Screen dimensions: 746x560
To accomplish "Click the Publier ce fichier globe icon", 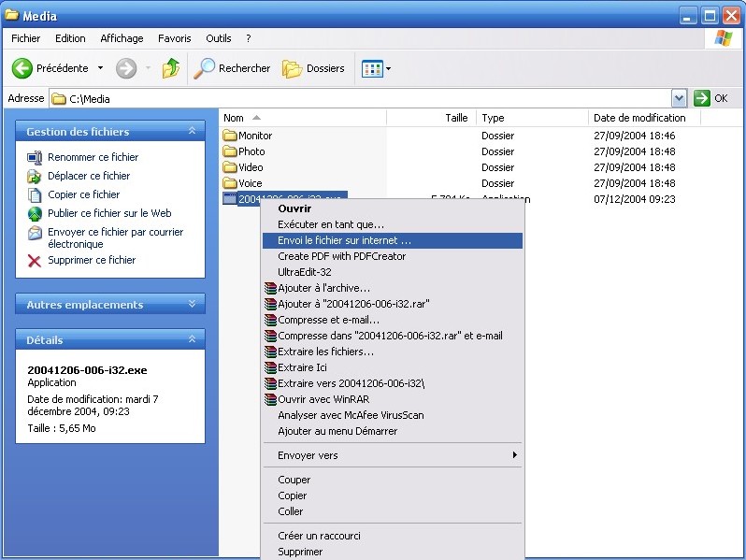I will click(x=35, y=213).
